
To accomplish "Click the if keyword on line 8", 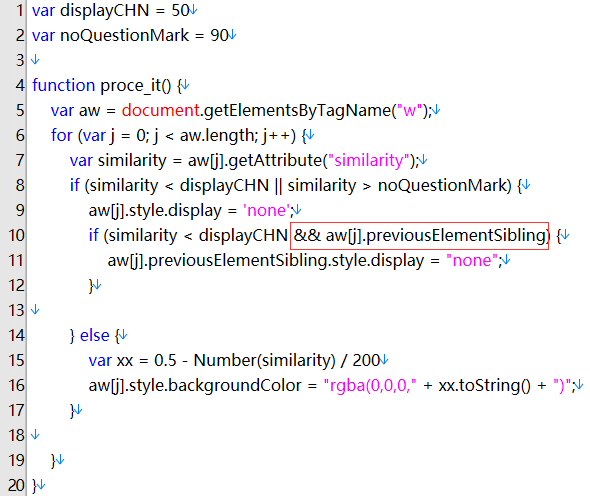I will (75, 185).
